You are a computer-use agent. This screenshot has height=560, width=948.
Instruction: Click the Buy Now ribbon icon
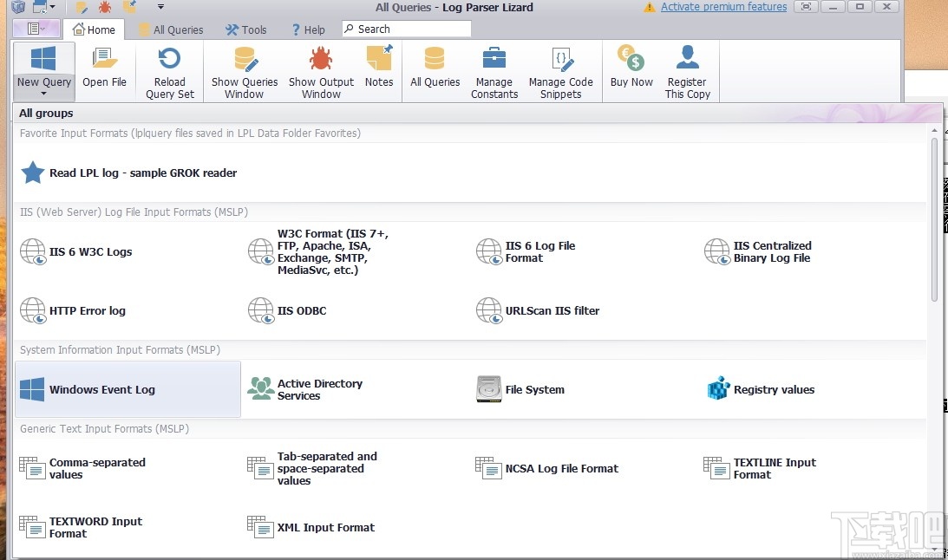[x=631, y=58]
